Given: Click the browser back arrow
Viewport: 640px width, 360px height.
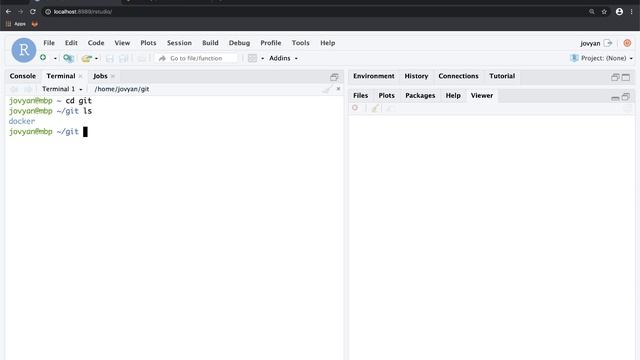Looking at the screenshot, I should point(8,11).
